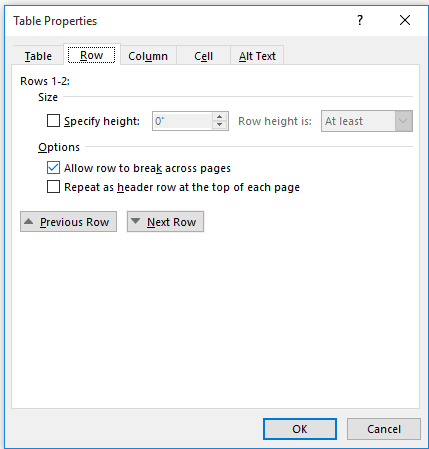Click the Size section heading
The image size is (429, 449).
48,97
